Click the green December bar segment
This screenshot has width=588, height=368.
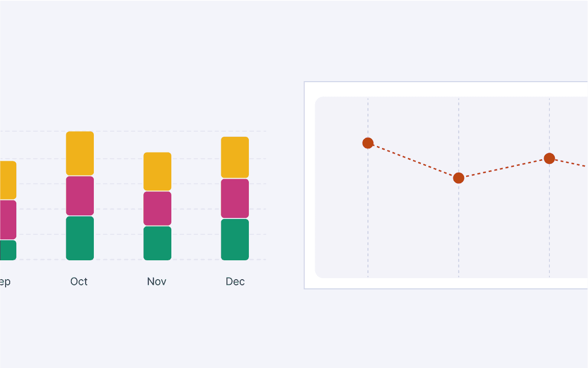pos(235,239)
